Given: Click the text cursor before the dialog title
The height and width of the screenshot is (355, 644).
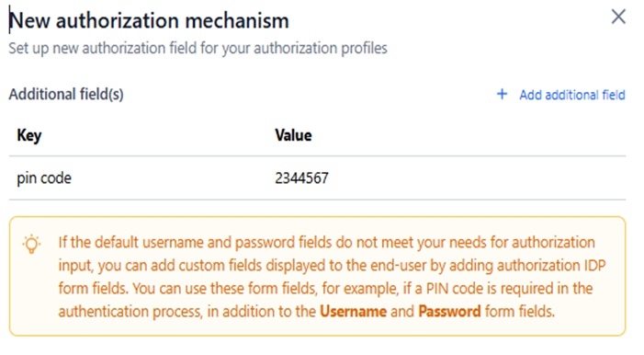Looking at the screenshot, I should [x=9, y=19].
